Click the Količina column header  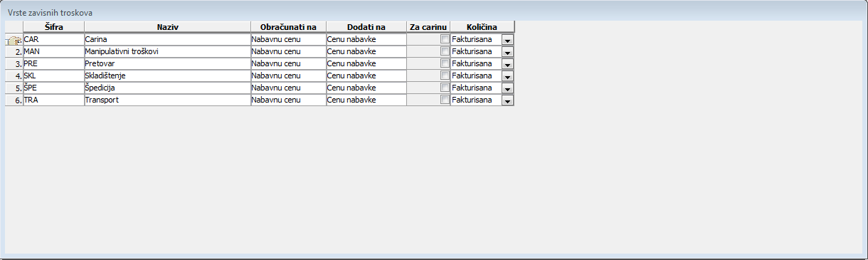[482, 27]
